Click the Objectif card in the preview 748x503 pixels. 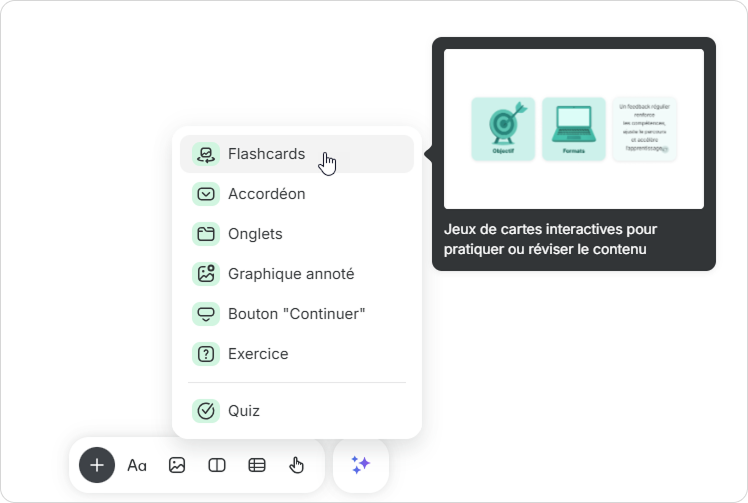tap(503, 129)
